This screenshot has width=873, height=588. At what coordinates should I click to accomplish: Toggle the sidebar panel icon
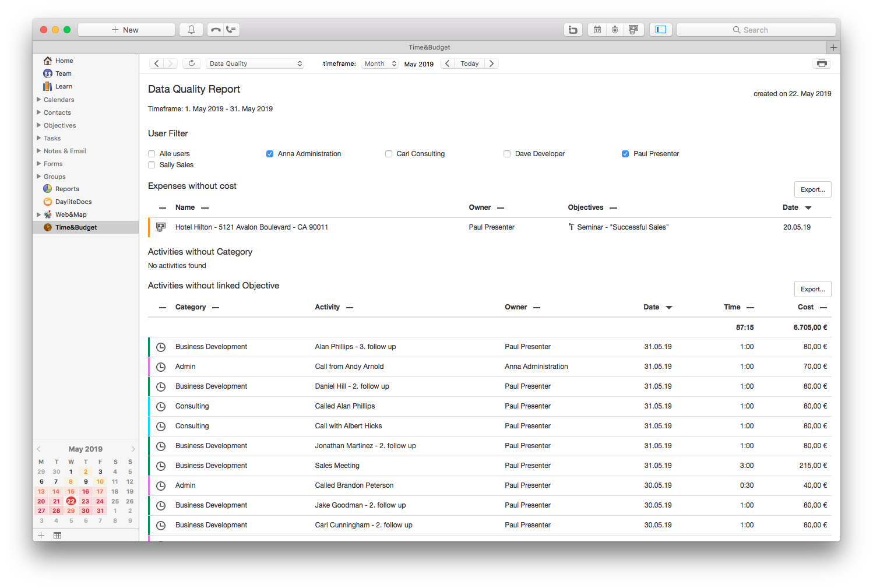661,30
